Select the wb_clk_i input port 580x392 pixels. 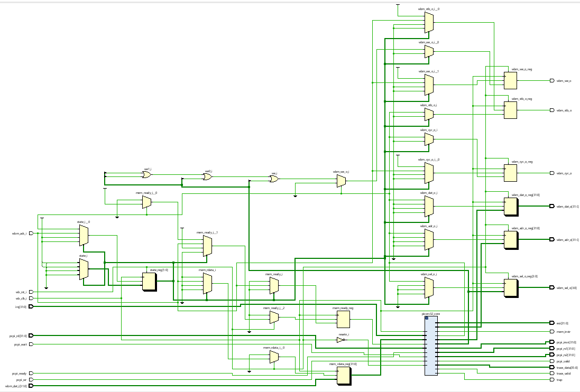tap(31, 298)
